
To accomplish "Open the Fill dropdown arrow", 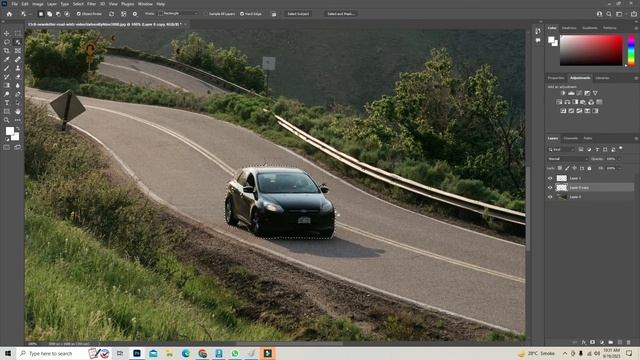I will click(x=619, y=168).
